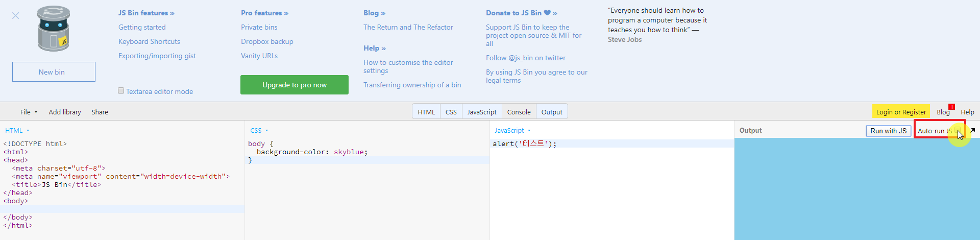Enable Textarea editor mode checkbox

(x=121, y=90)
